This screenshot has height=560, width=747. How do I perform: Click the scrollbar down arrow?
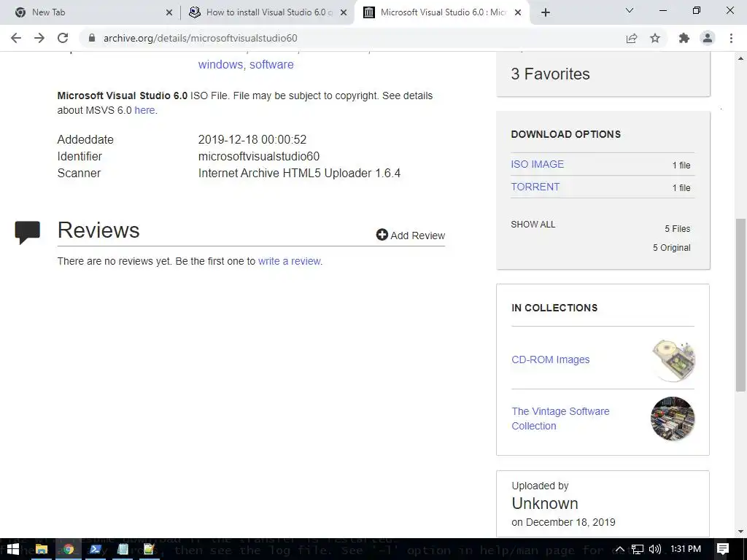click(x=741, y=532)
